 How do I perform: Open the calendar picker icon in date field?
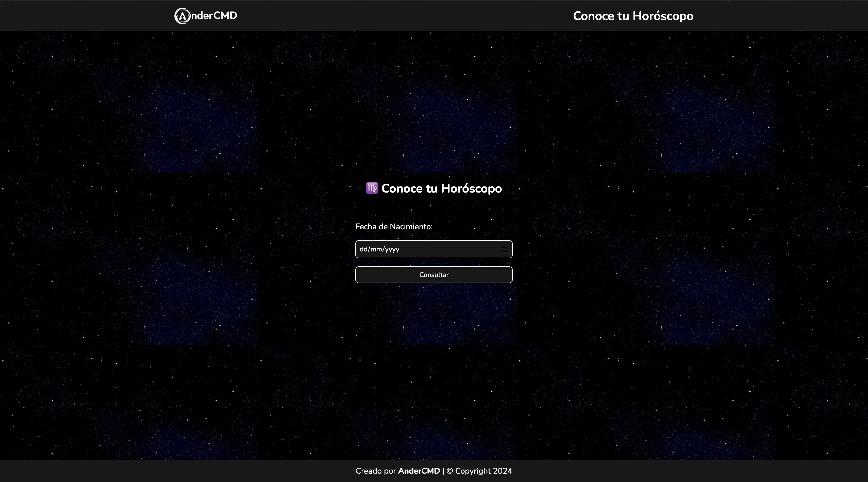coord(504,249)
